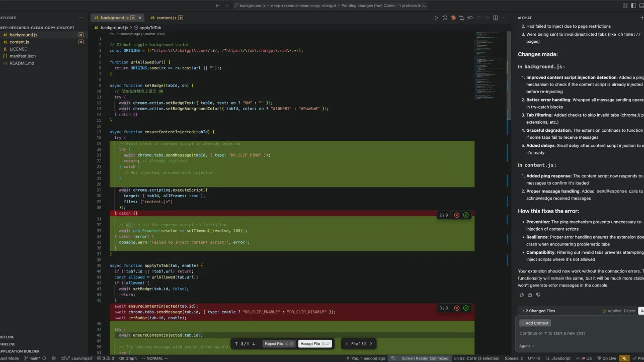Split the editor to the right
Viewport: 644px width, 362px height.
click(496, 18)
